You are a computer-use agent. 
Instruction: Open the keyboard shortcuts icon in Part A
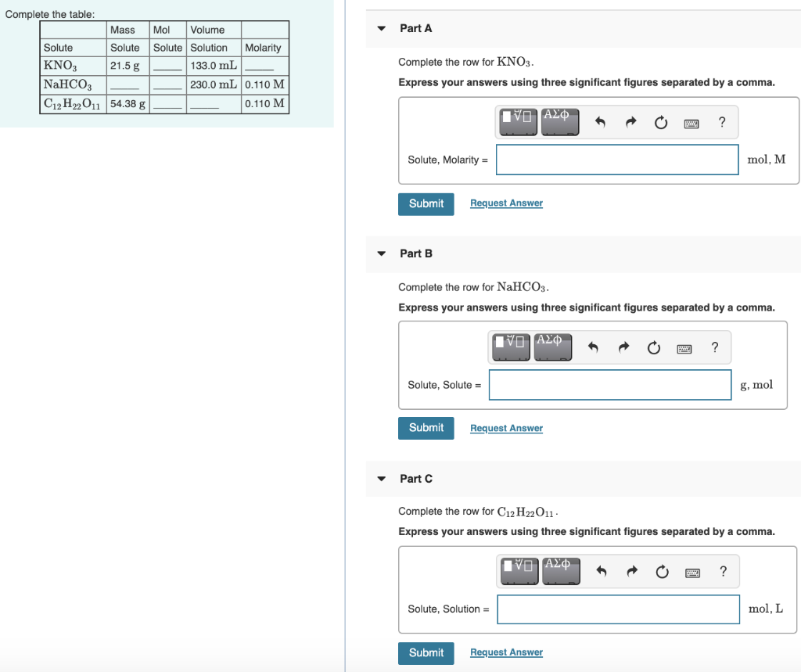(691, 123)
